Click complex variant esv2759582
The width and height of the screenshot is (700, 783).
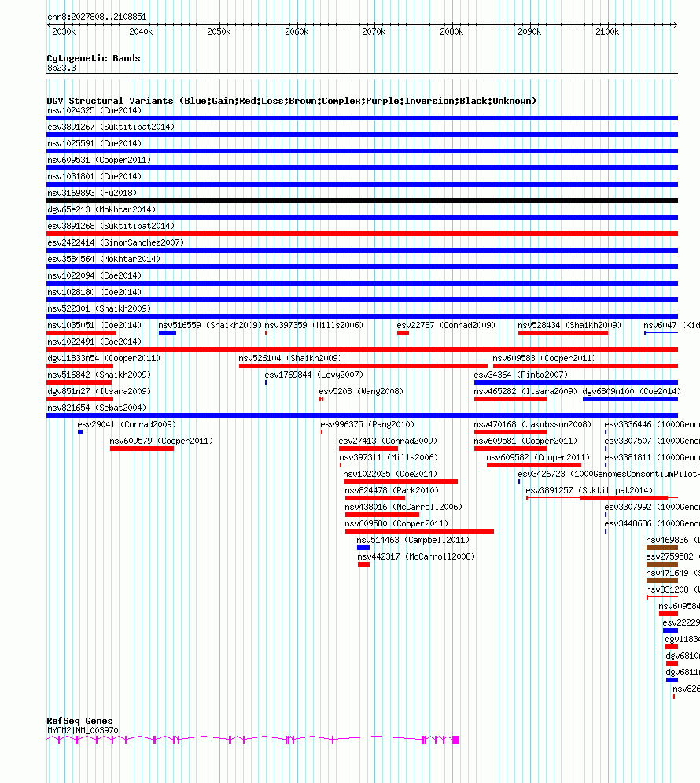(662, 564)
